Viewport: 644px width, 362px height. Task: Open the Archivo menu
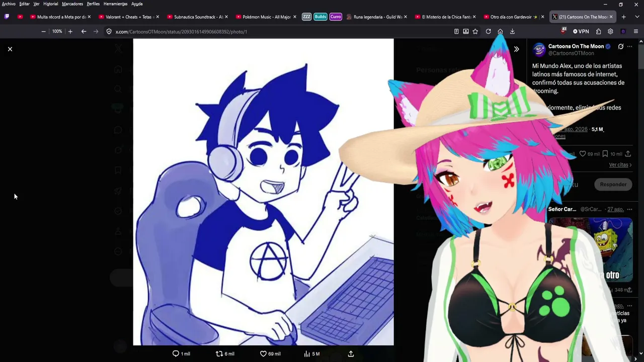9,4
